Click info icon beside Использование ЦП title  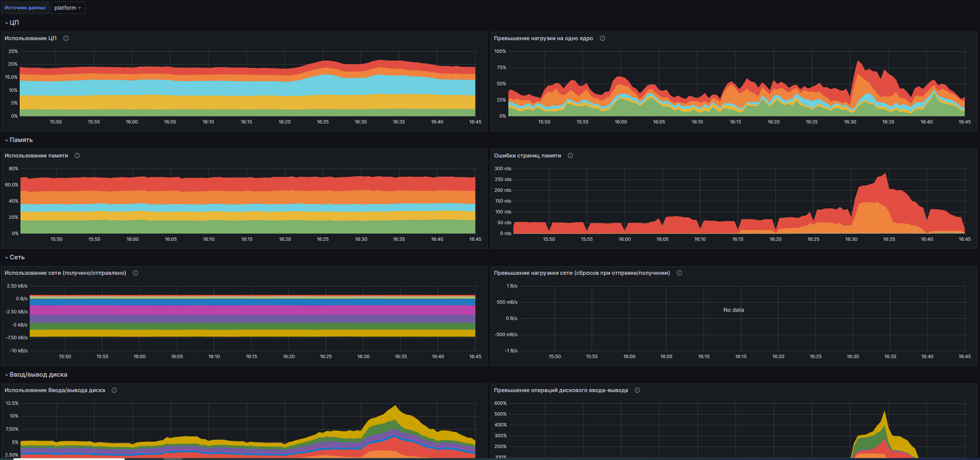point(66,38)
